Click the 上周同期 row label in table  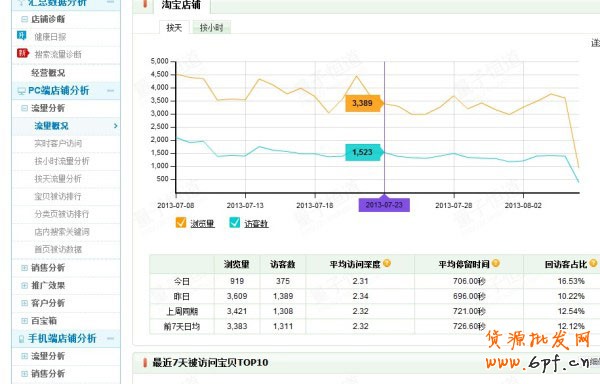[x=182, y=311]
